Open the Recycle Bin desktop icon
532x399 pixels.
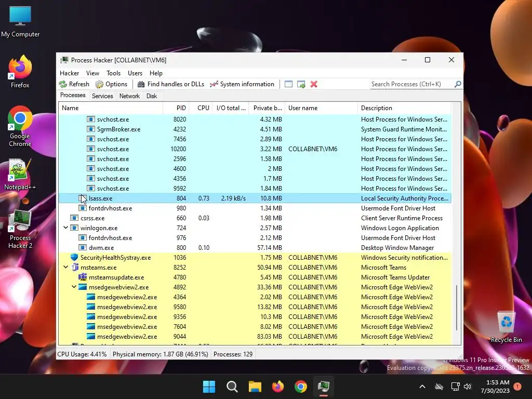pyautogui.click(x=506, y=327)
